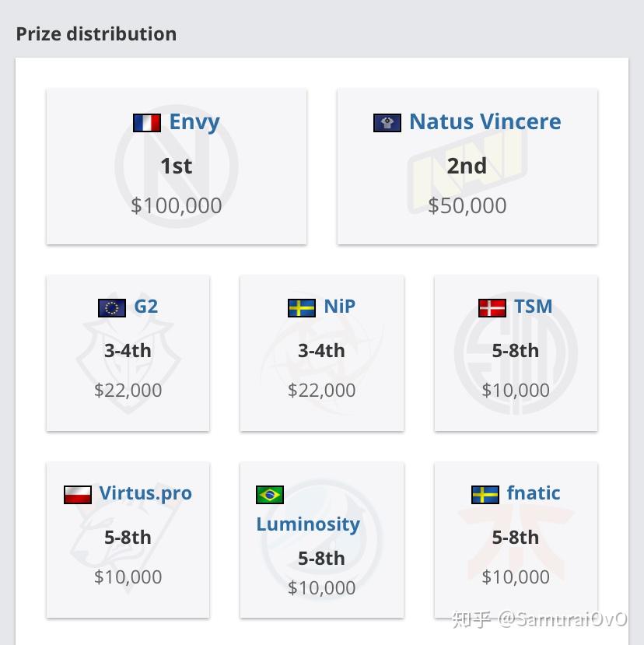This screenshot has width=644, height=645.
Task: Click the Envy 1st place $100,000 prize
Action: click(x=177, y=205)
